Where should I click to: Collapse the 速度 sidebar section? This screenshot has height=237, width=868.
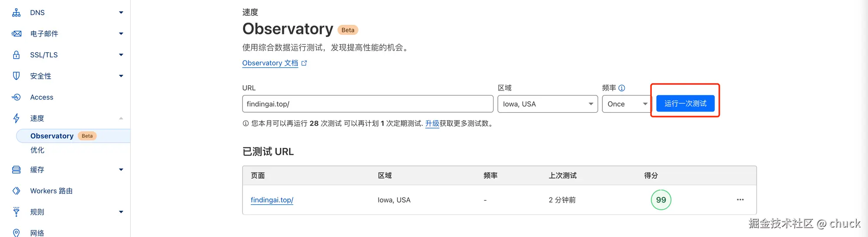tap(121, 118)
